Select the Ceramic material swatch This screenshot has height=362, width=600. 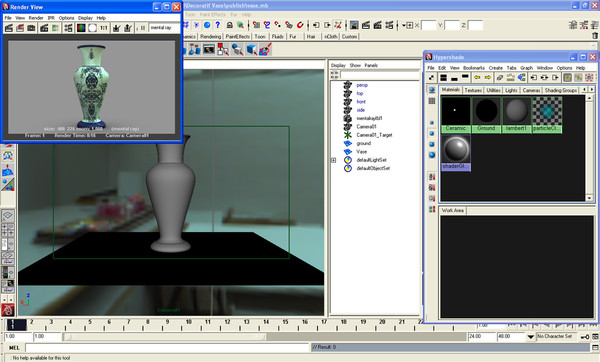click(x=456, y=114)
